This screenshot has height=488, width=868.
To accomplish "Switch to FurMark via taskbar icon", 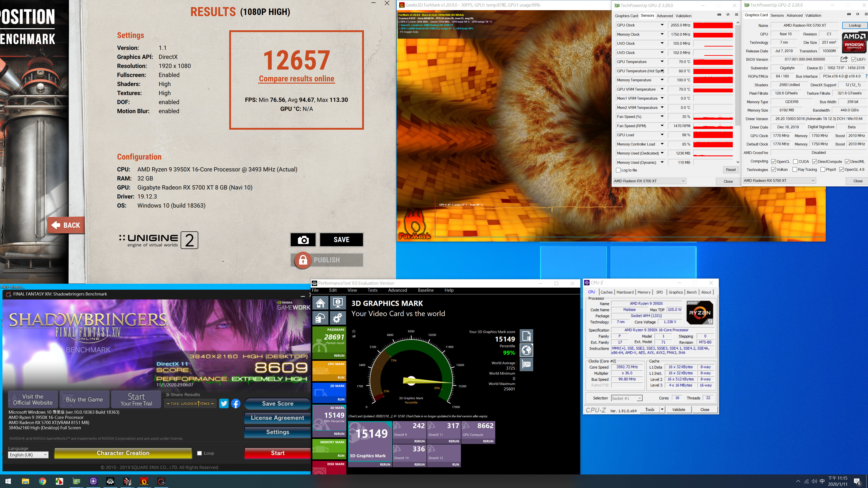I will click(144, 481).
